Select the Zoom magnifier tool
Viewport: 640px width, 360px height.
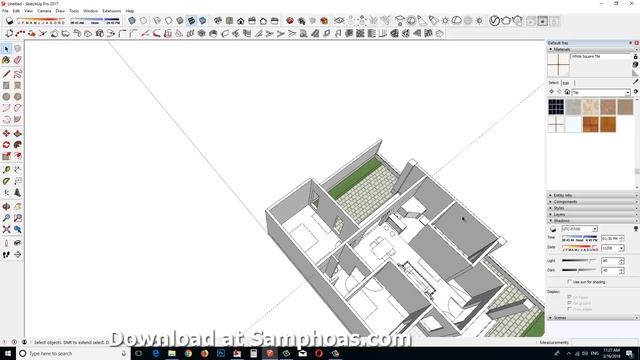(6, 218)
